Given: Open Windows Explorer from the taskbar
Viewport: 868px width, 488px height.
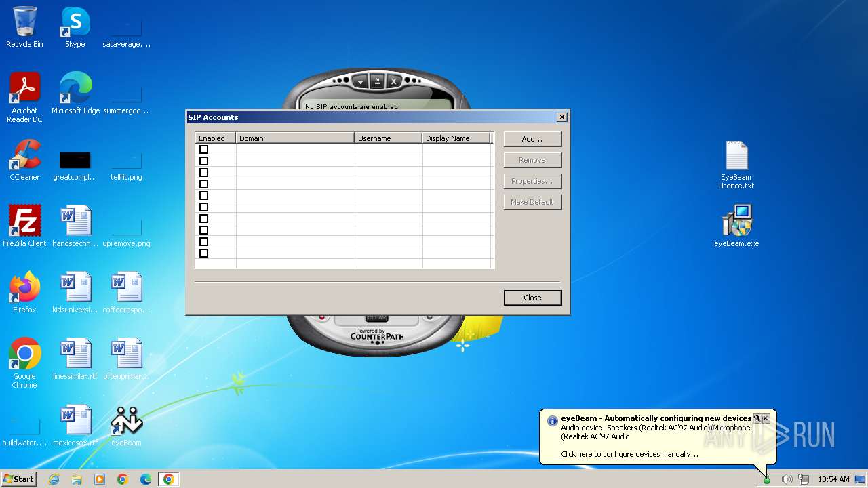Looking at the screenshot, I should [x=77, y=479].
